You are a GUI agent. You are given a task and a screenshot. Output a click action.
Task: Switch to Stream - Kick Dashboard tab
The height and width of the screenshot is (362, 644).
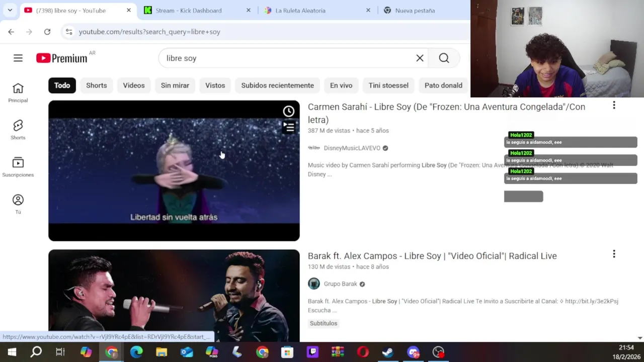[189, 11]
